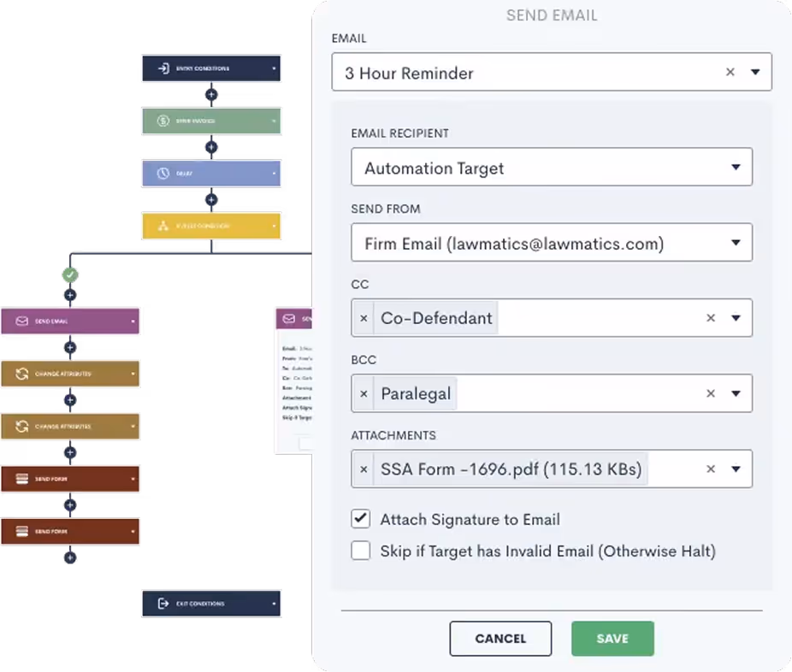Click the plus between Change Attributes and Send Form
Screen dimensions: 792x672
tap(70, 452)
